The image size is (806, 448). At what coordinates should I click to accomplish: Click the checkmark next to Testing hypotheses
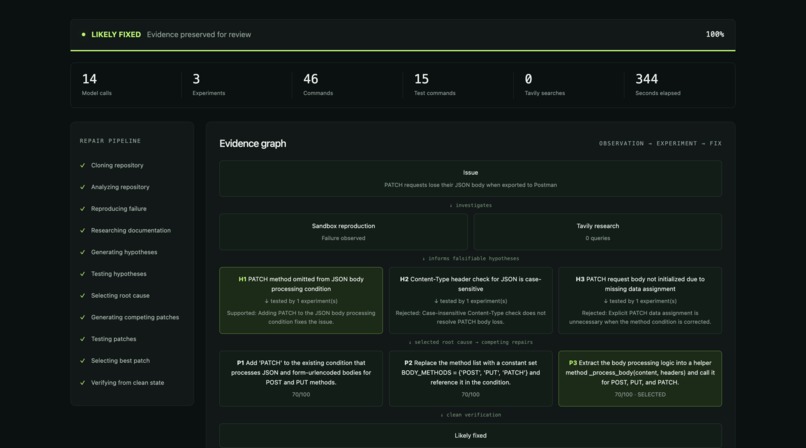pyautogui.click(x=82, y=274)
